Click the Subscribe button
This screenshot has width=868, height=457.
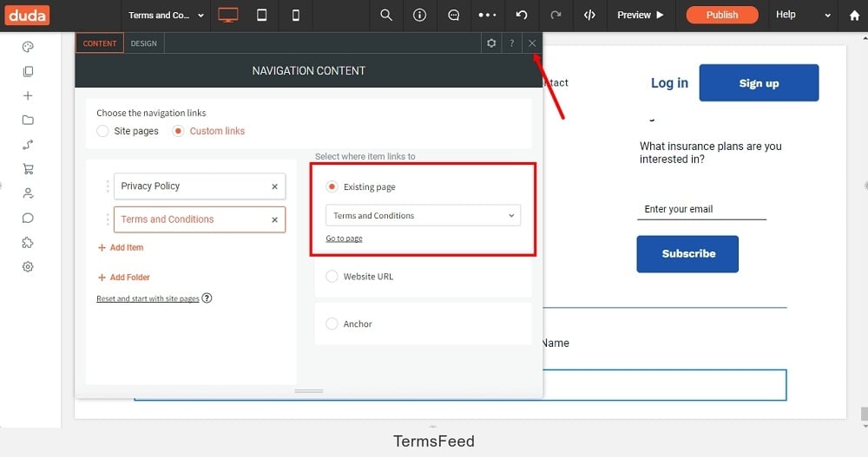point(687,254)
